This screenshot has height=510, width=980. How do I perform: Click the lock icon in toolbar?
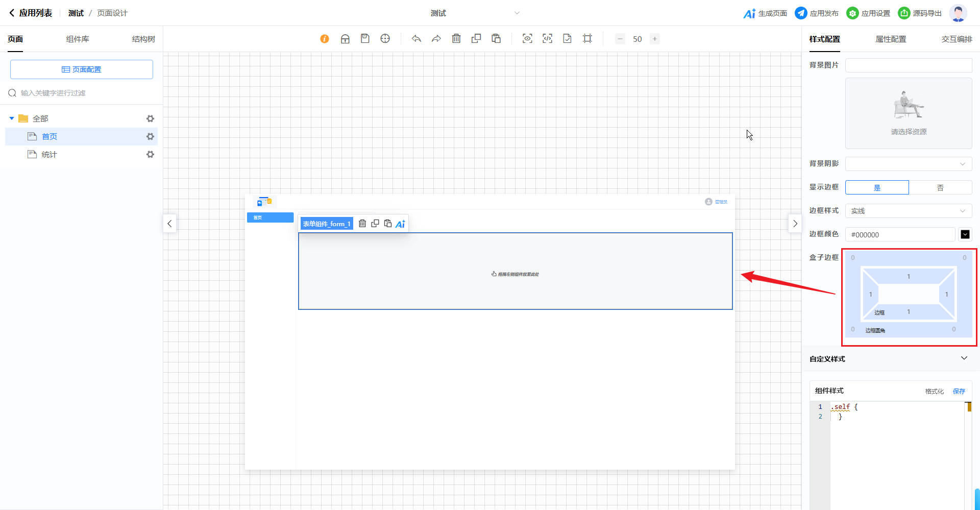tap(345, 39)
